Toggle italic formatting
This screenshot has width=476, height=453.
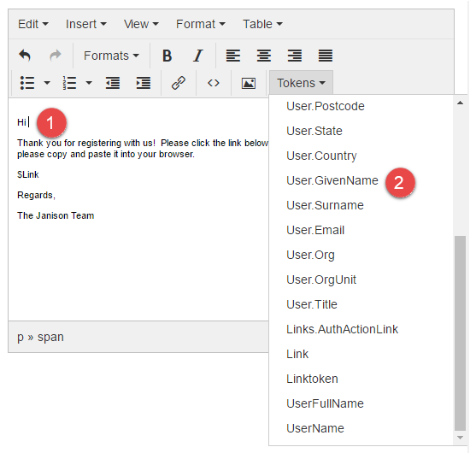[198, 56]
